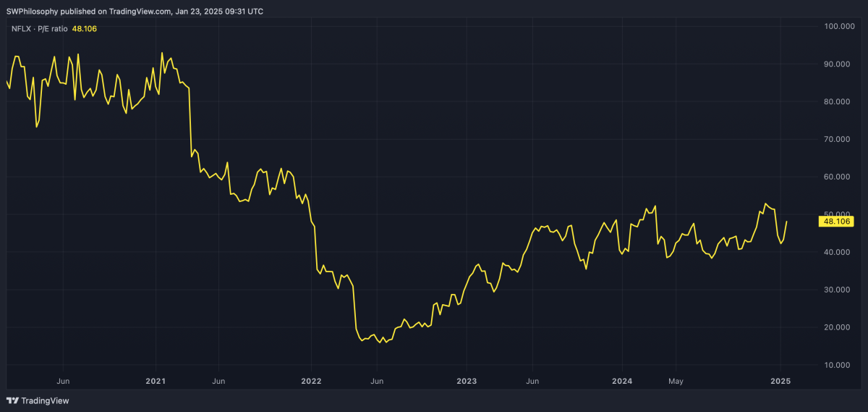Click the TradingView.com text in the header
Image resolution: width=868 pixels, height=412 pixels.
pyautogui.click(x=137, y=12)
